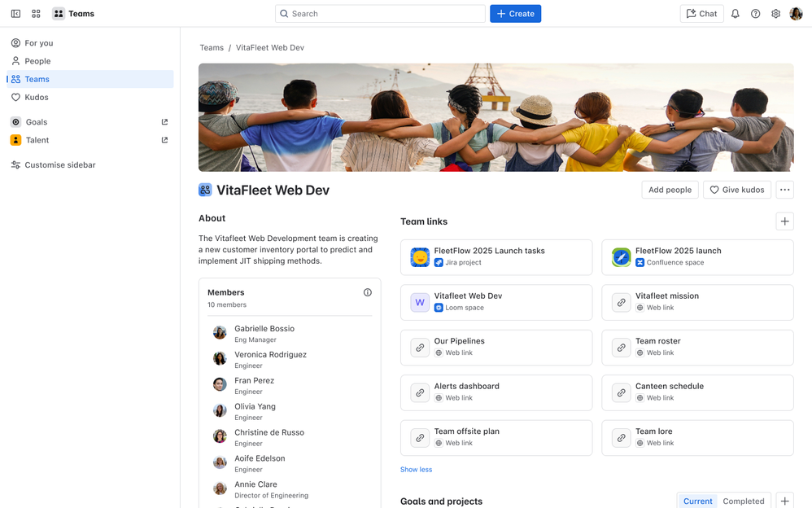
Task: Collapse team links with Show less
Action: pyautogui.click(x=416, y=470)
